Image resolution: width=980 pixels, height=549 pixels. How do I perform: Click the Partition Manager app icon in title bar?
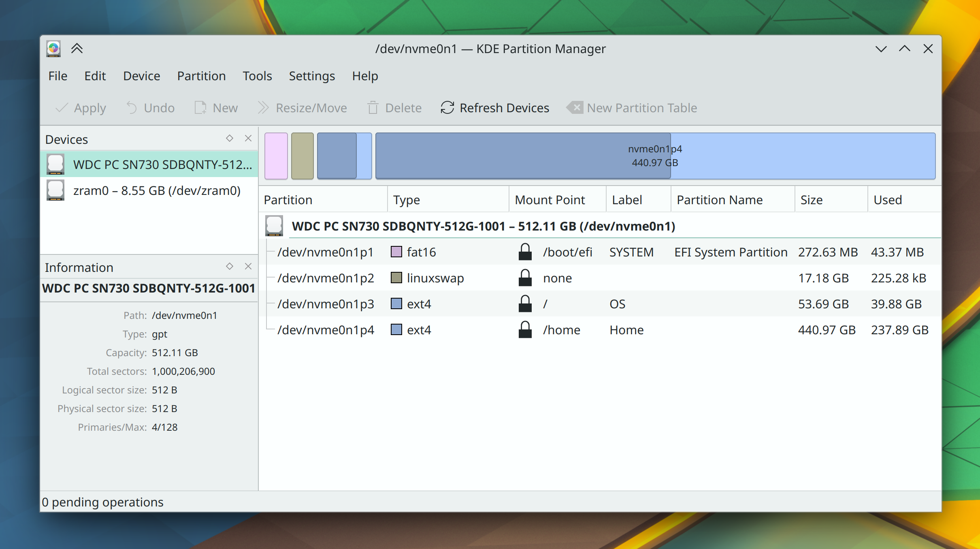point(53,49)
